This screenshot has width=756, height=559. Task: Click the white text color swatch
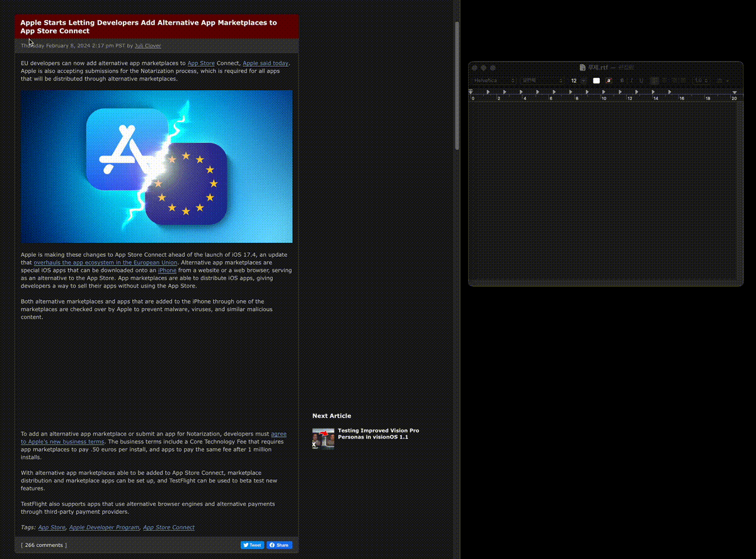(597, 81)
